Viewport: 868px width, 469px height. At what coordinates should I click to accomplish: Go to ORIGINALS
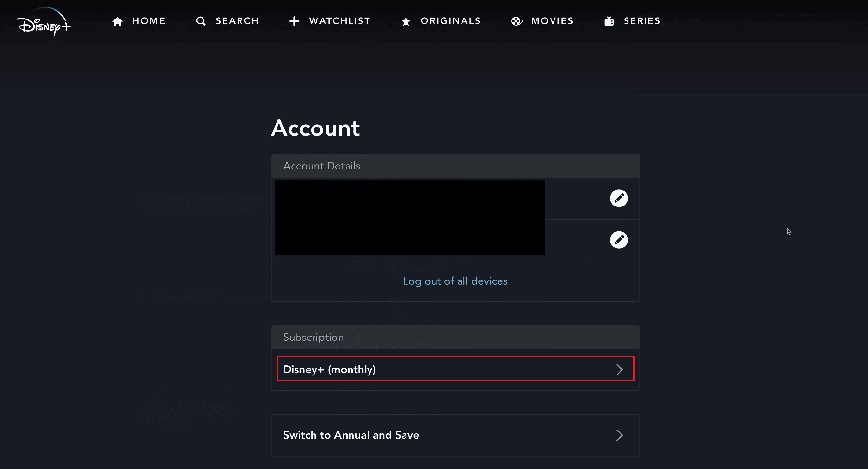pyautogui.click(x=451, y=21)
